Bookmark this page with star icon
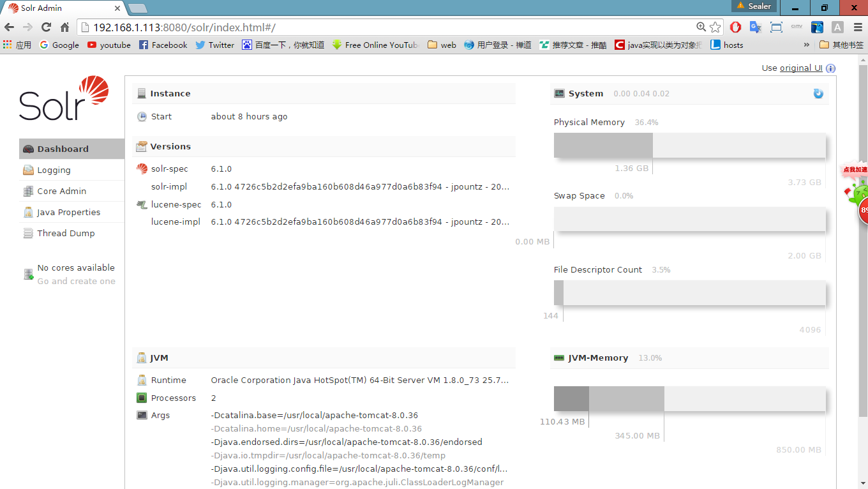Screen dimensions: 868x489 (x=715, y=27)
